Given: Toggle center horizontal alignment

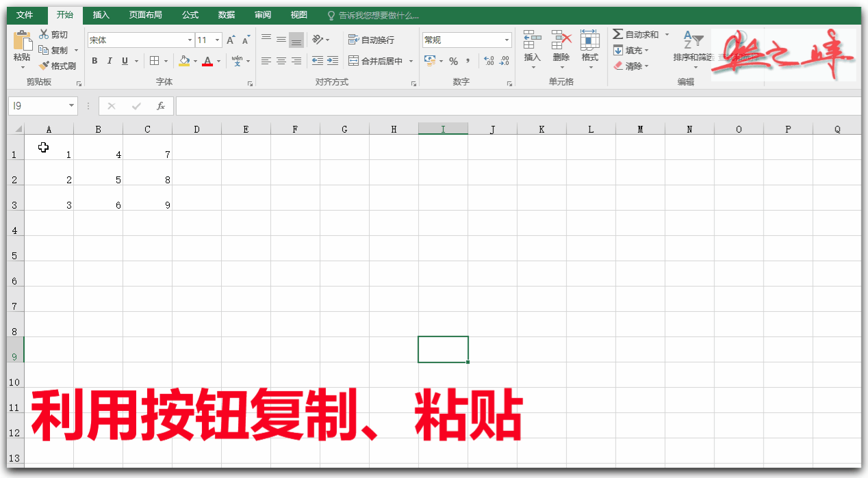Looking at the screenshot, I should click(x=281, y=61).
